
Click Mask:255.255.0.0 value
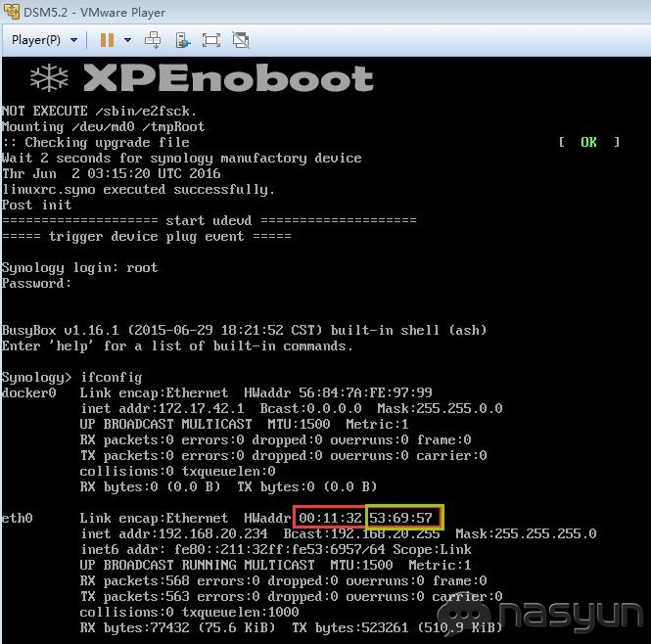click(440, 408)
